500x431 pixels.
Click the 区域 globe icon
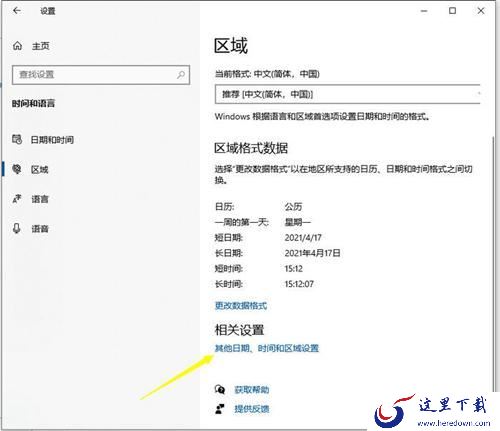click(17, 169)
